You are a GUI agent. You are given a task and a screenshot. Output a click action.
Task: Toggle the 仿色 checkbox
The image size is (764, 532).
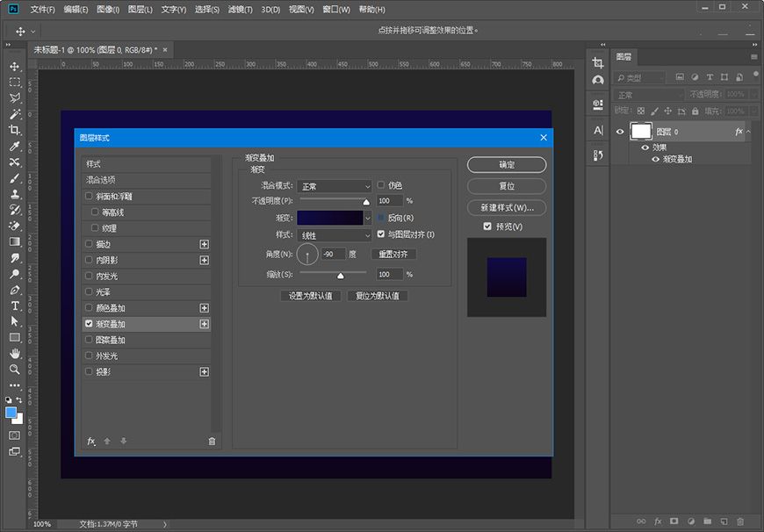381,184
